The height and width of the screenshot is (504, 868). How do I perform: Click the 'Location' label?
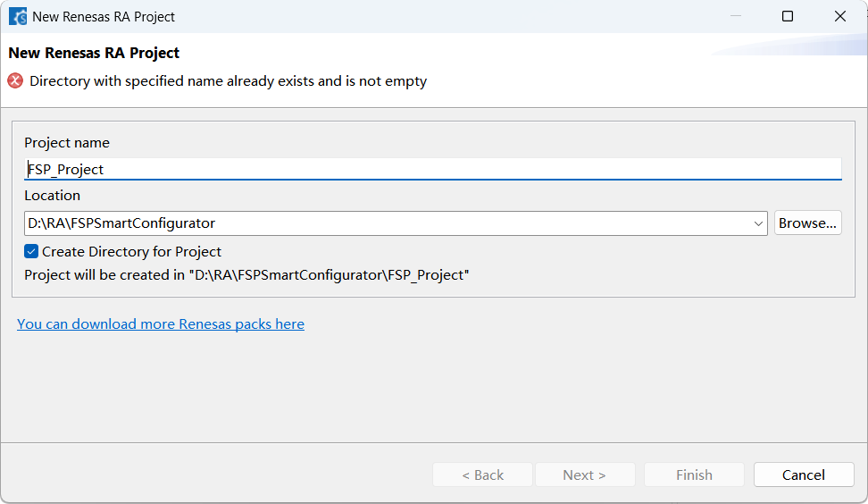(x=52, y=195)
